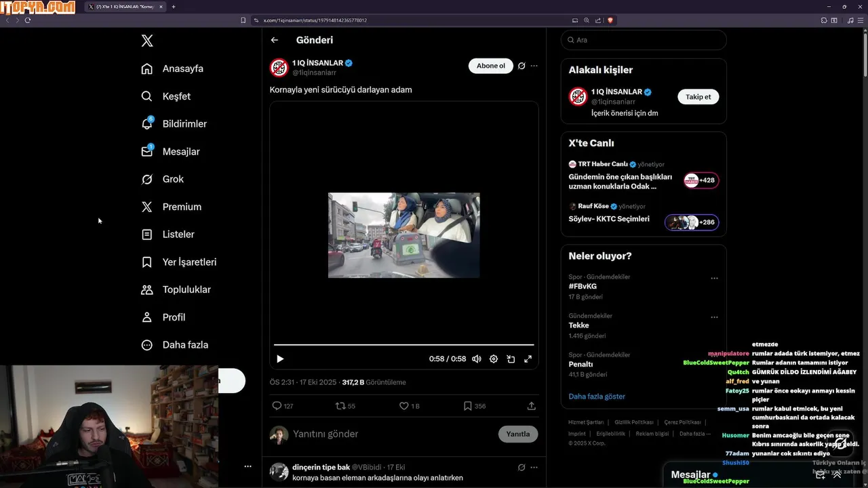Click the Profil person icon
This screenshot has width=868, height=488.
tap(146, 317)
